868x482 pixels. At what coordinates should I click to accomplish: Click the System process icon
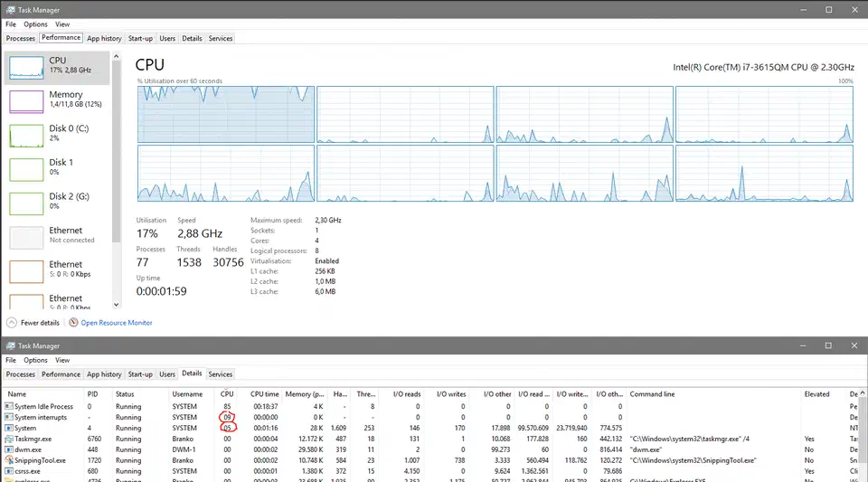coord(9,428)
